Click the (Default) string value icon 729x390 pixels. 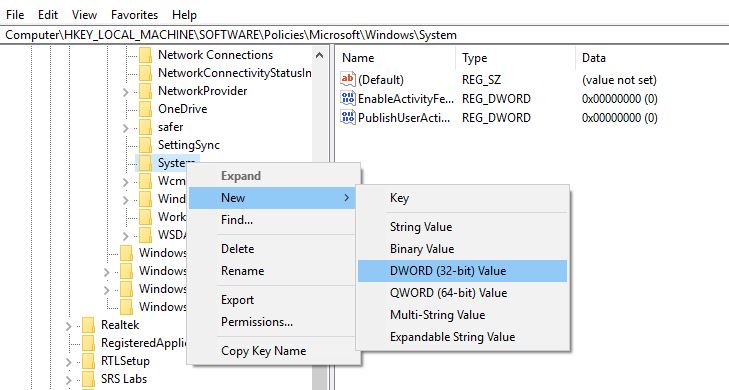[348, 79]
